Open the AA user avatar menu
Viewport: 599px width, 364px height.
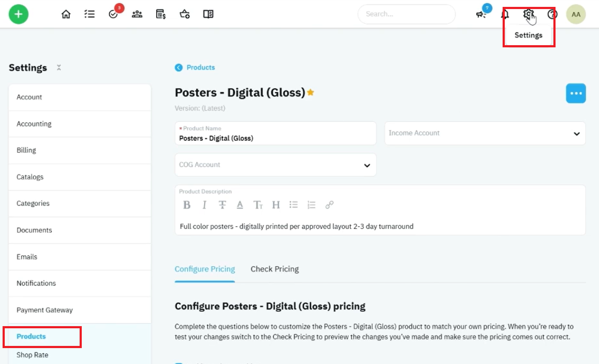[576, 14]
